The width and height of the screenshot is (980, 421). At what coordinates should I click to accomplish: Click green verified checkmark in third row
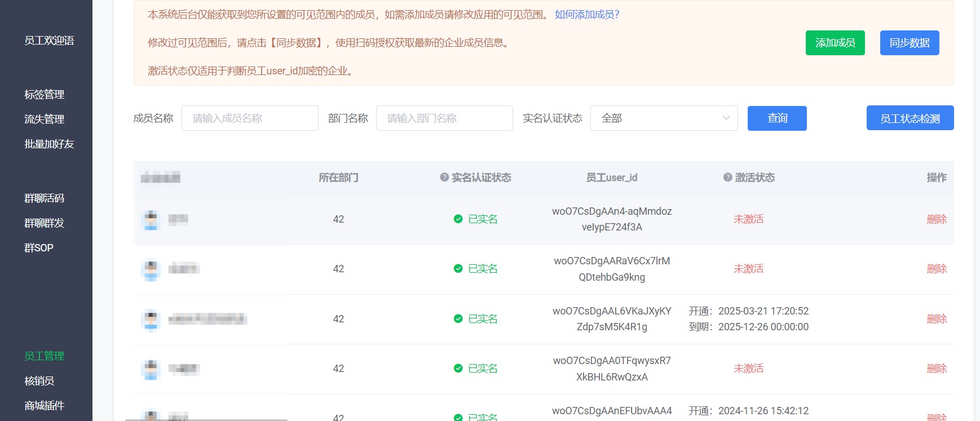point(458,319)
